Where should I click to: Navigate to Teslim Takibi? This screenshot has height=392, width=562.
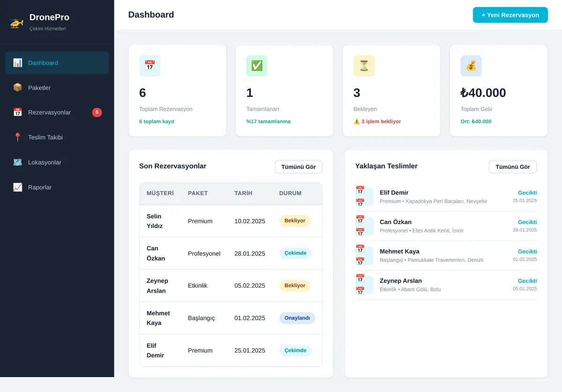57,137
